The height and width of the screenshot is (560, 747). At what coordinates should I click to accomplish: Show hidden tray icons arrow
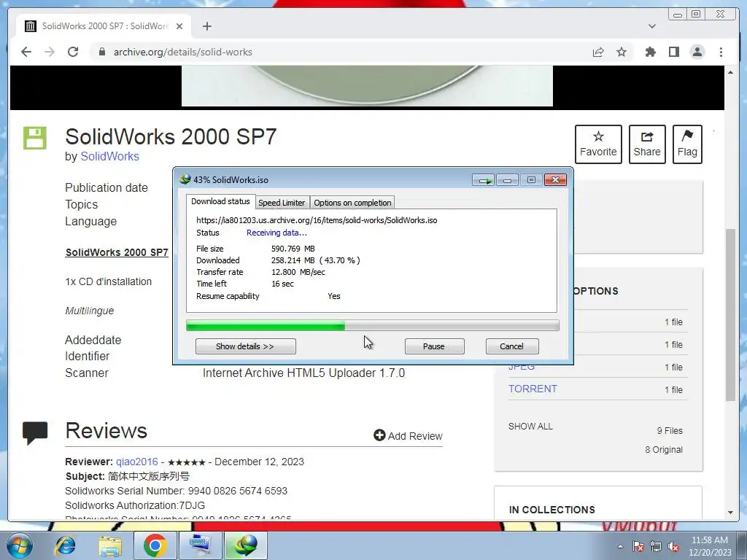click(620, 546)
